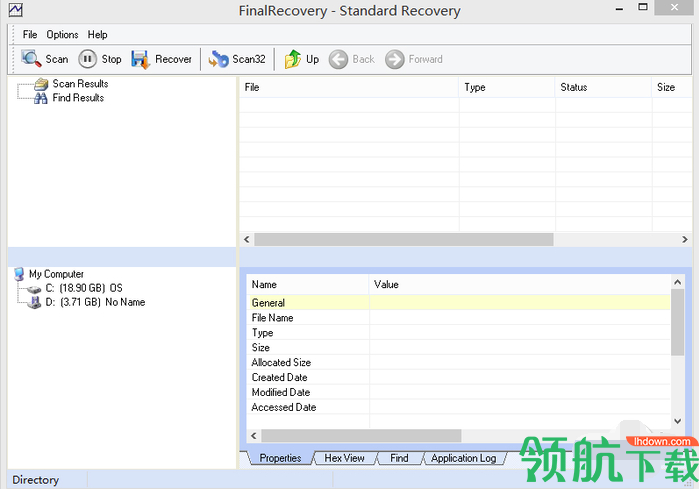
Task: Click right arrow of file list scrollbar
Action: (685, 239)
